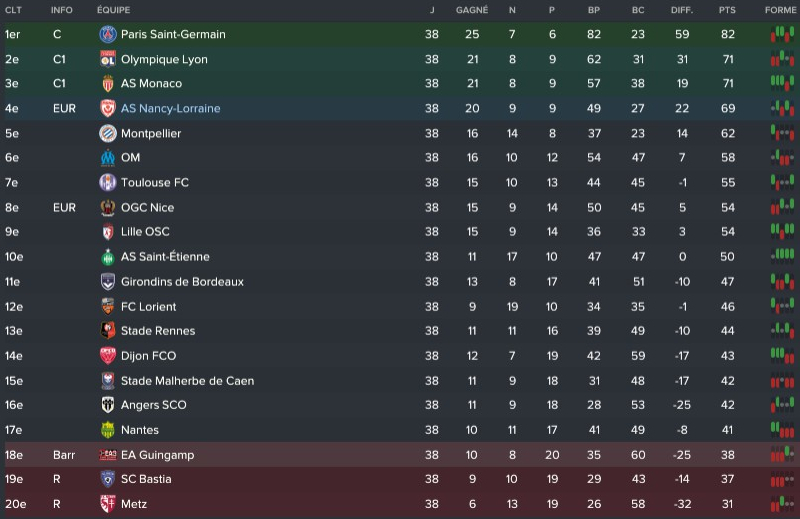The height and width of the screenshot is (519, 800).
Task: Sort by GAGNÉ column header
Action: 472,10
